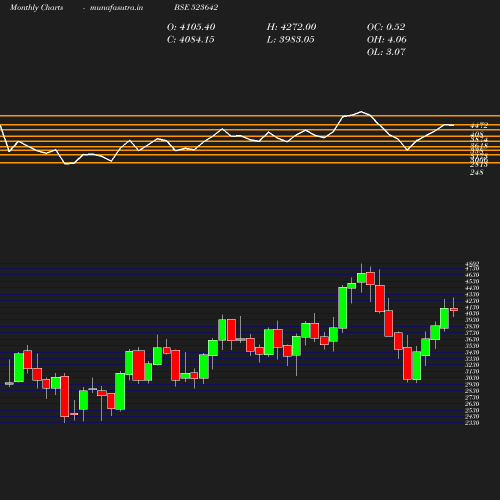Click the open price "O: 4105.40"
The image size is (500, 500).
191,27
